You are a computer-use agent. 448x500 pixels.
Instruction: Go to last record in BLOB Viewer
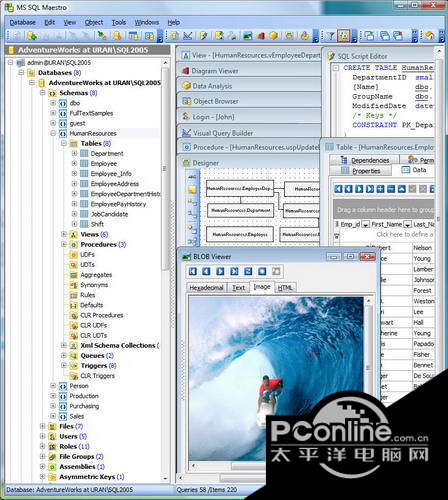point(234,271)
